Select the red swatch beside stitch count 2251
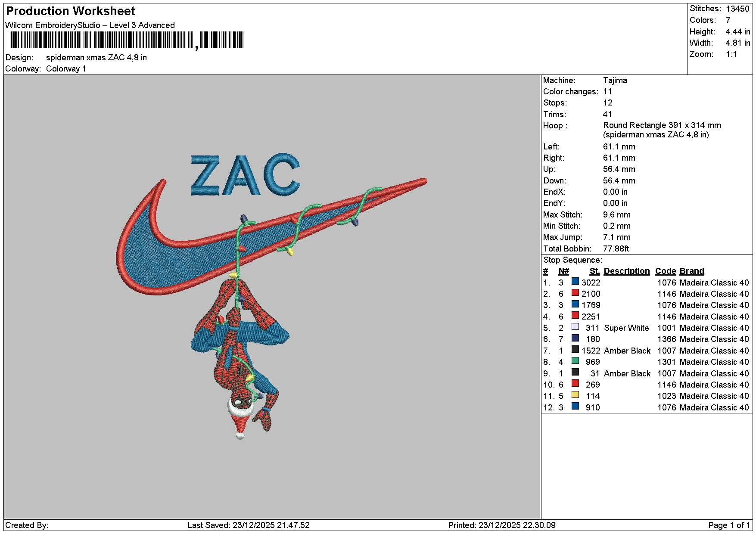Screen dimensions: 756x534 point(575,316)
